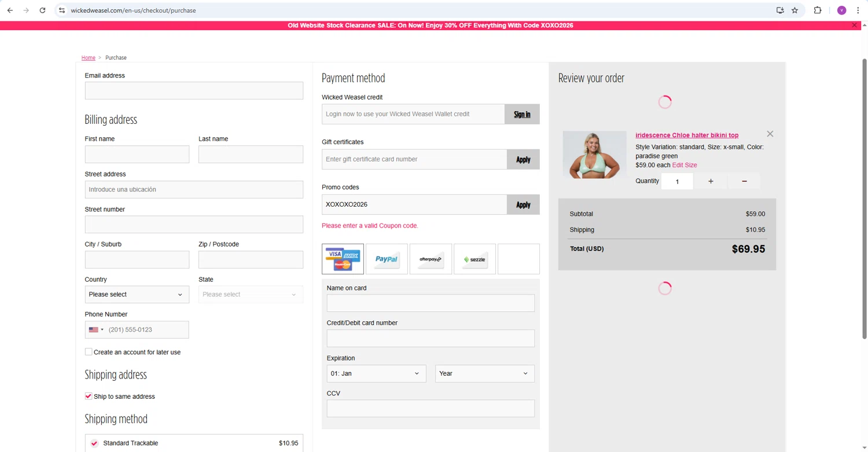Viewport: 868px width, 452px height.
Task: Click the quantity number field
Action: [x=677, y=181]
